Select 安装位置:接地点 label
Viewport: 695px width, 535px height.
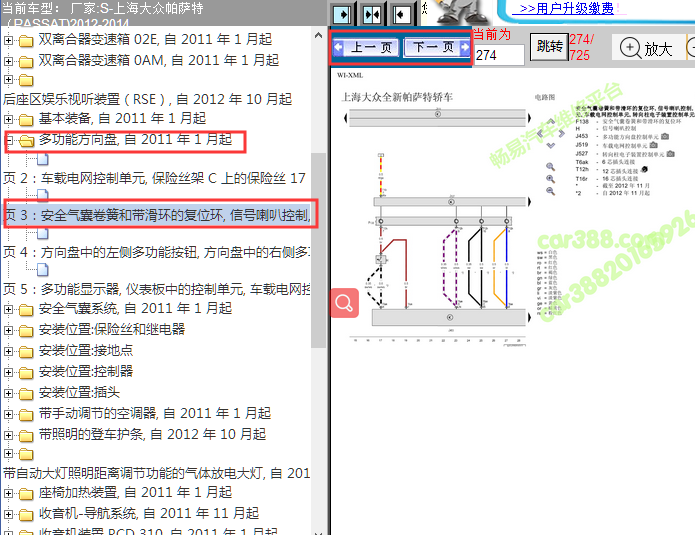tap(86, 350)
